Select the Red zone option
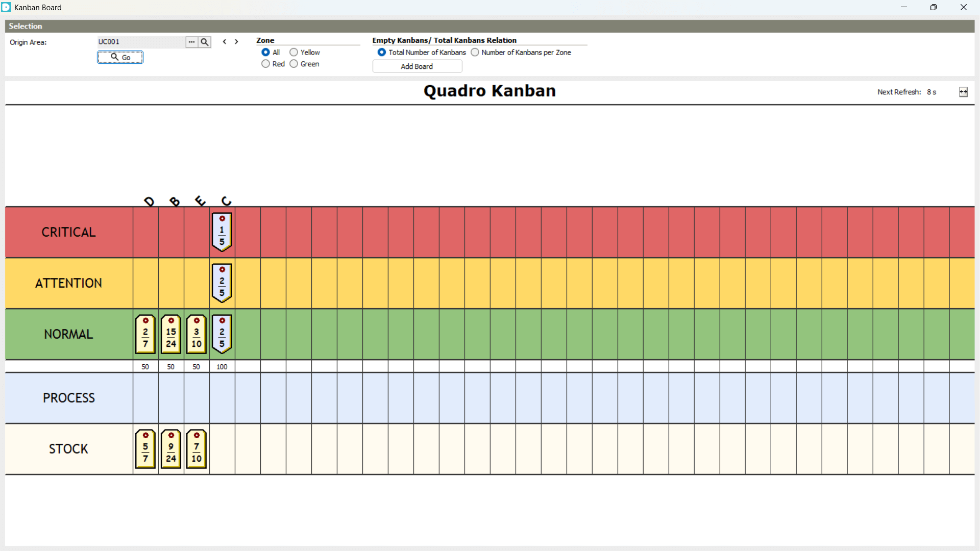 point(266,64)
